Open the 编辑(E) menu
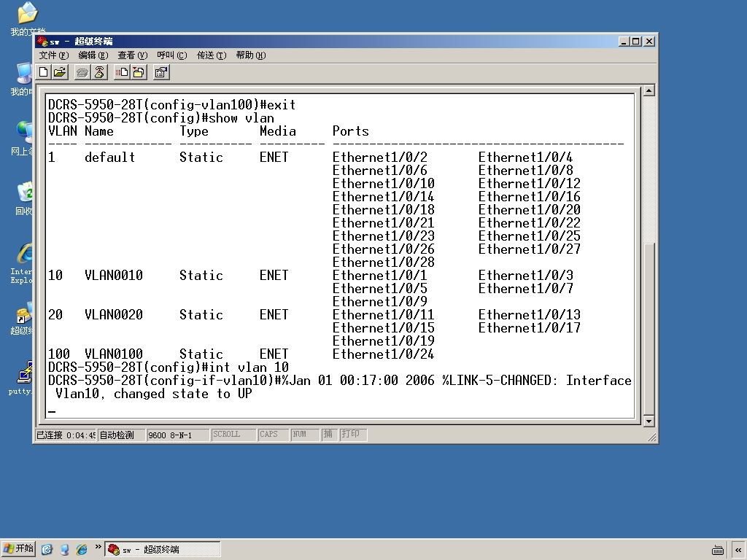Viewport: 747px width, 560px height. 93,55
